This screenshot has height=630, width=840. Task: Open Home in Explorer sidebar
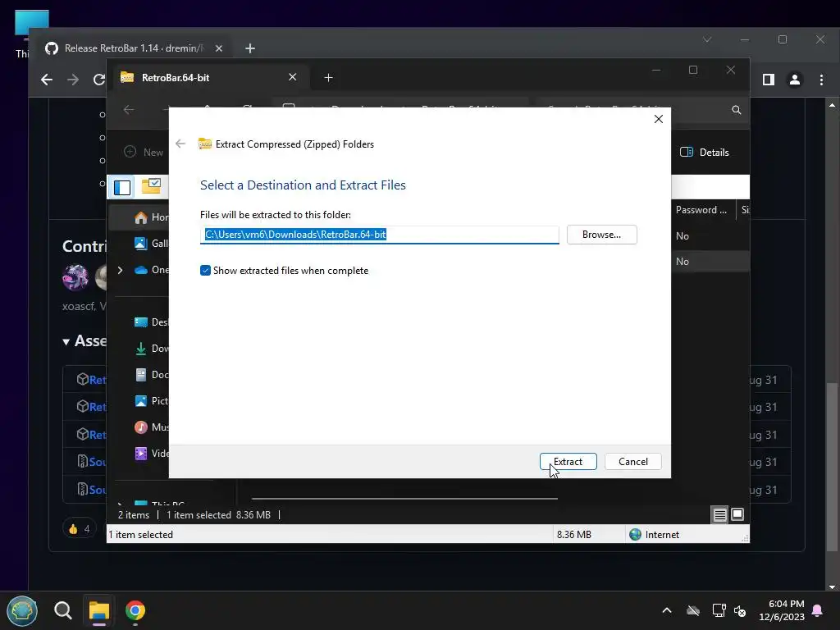point(151,217)
